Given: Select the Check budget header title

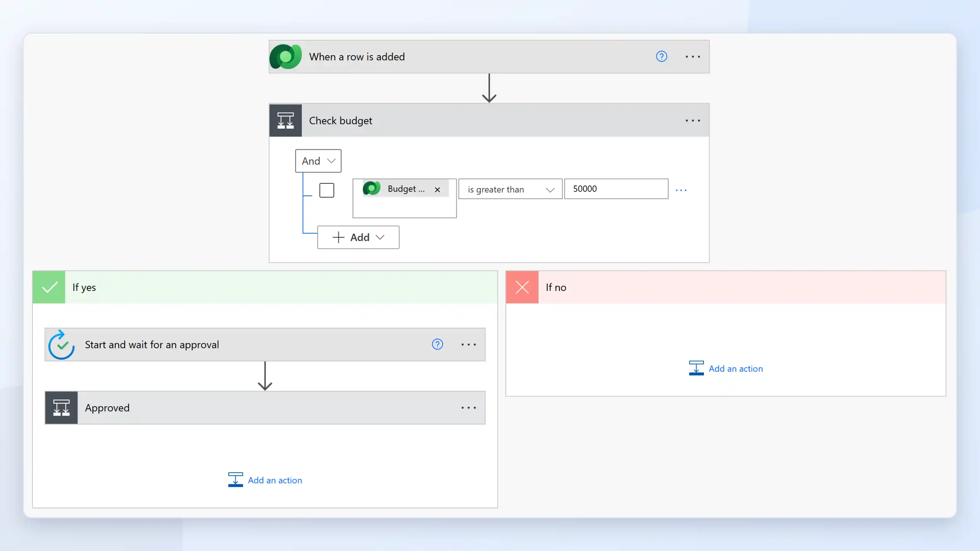Looking at the screenshot, I should click(341, 121).
